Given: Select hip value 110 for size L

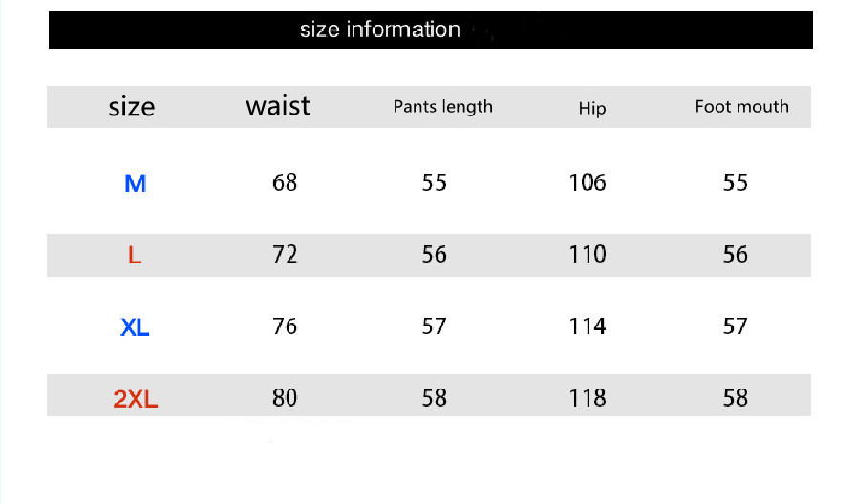Looking at the screenshot, I should 588,254.
